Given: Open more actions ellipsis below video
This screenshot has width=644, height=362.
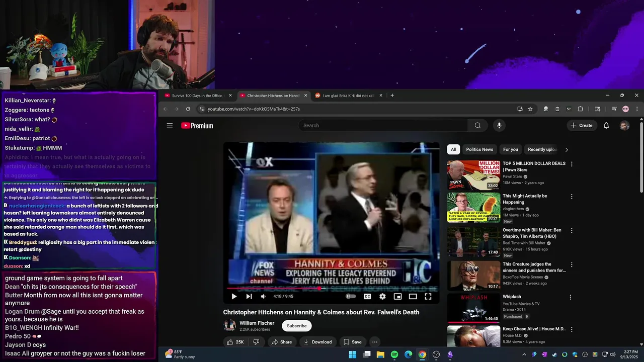Looking at the screenshot, I should pos(375,342).
